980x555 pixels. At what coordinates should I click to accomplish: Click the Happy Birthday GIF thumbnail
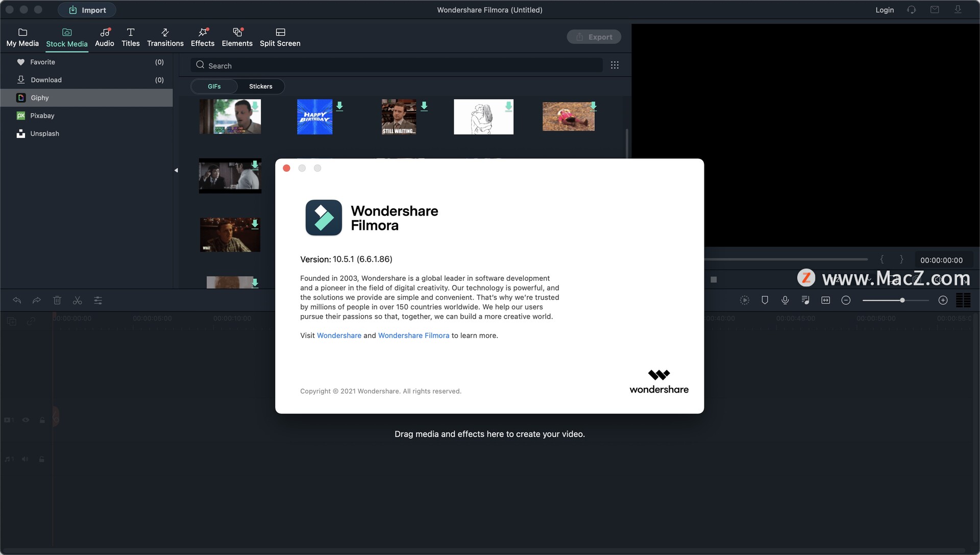click(x=314, y=116)
